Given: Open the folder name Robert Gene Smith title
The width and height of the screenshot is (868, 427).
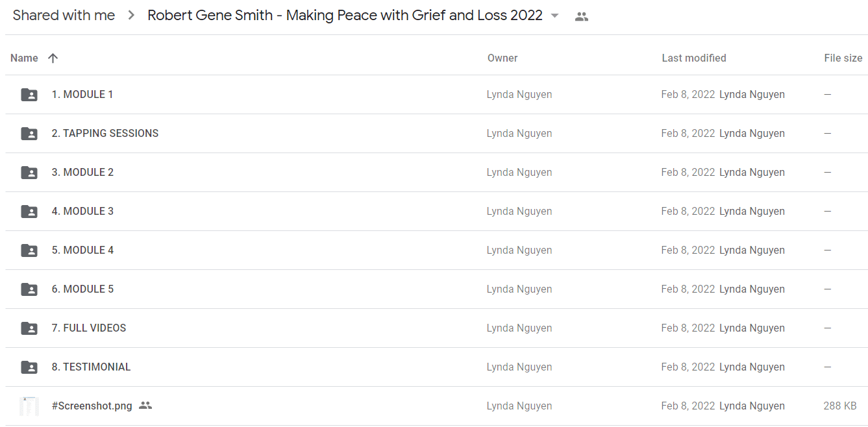Looking at the screenshot, I should [345, 16].
